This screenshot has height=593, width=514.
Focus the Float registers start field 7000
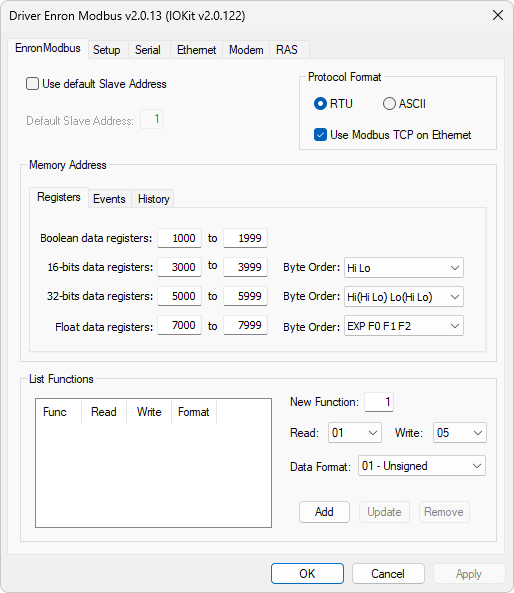pos(180,325)
